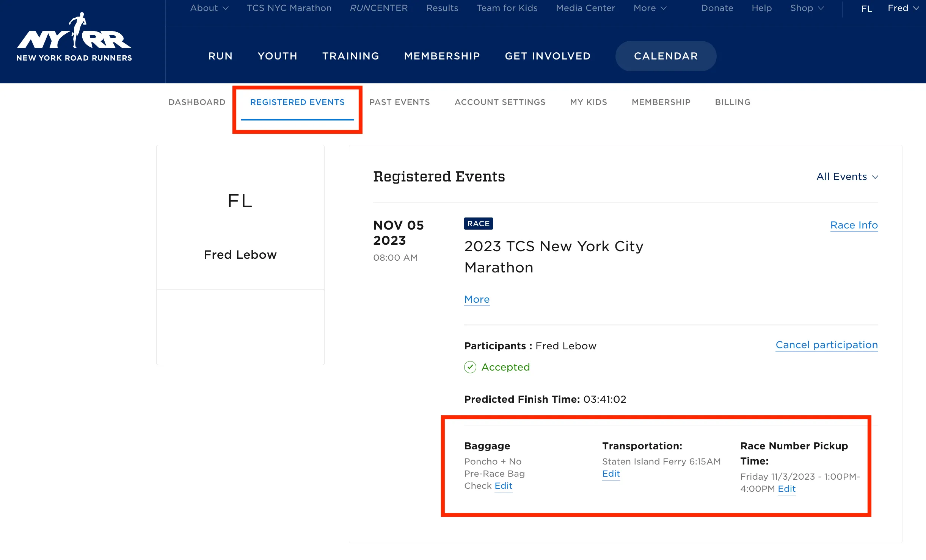Click the Registered Events heading

click(x=439, y=177)
